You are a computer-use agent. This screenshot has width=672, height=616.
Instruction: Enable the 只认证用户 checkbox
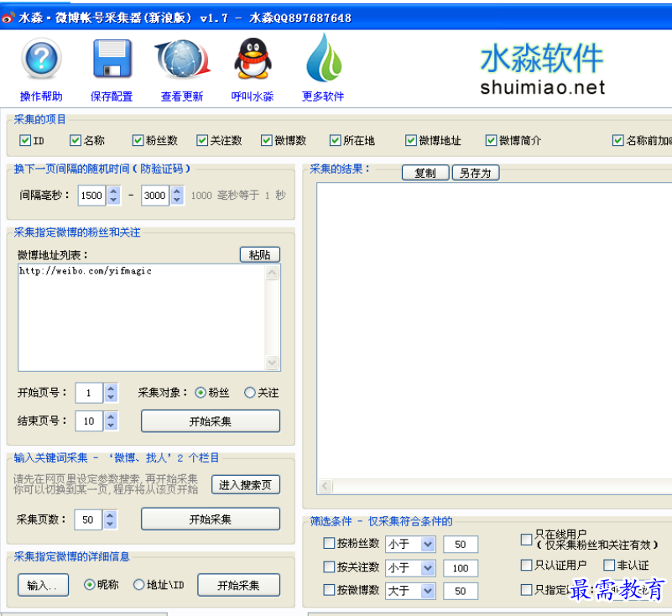coord(526,565)
